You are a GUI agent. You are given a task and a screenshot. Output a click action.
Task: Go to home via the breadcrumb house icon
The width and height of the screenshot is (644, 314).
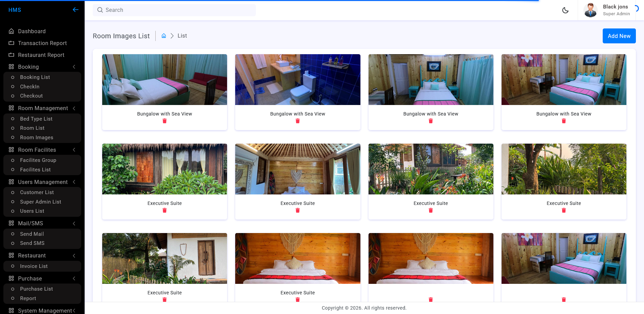[164, 36]
